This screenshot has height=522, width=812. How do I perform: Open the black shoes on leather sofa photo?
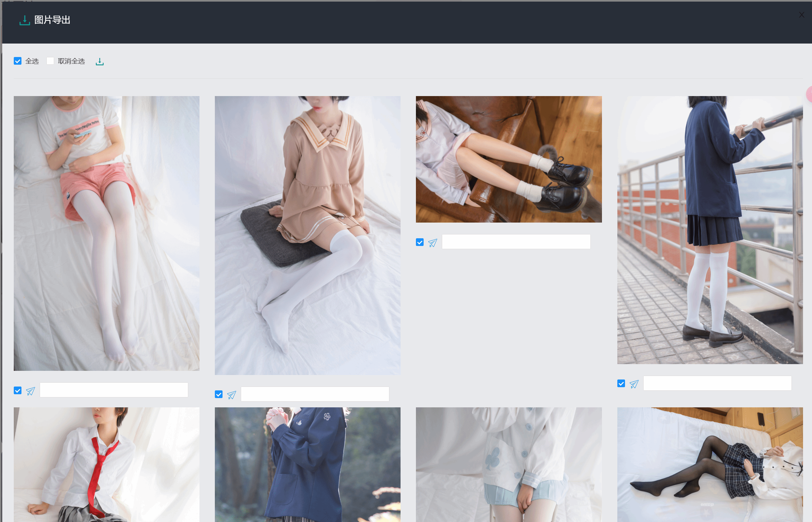click(x=509, y=159)
